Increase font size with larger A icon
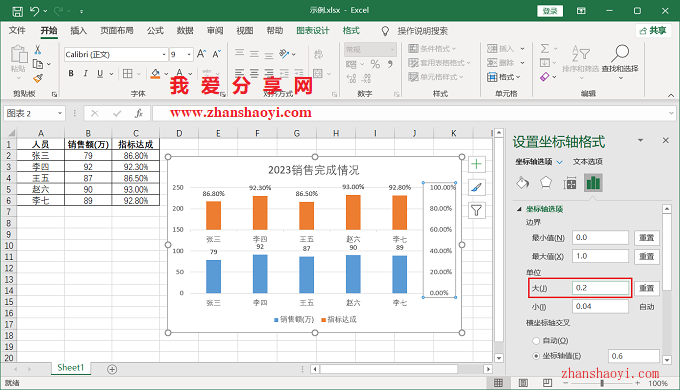680x390 pixels. [x=201, y=54]
